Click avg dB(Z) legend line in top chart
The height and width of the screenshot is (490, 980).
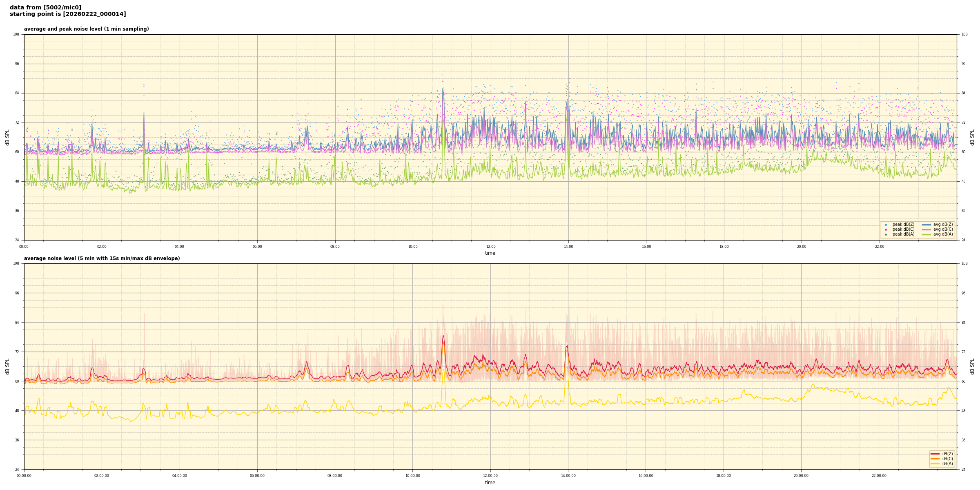[x=927, y=225]
